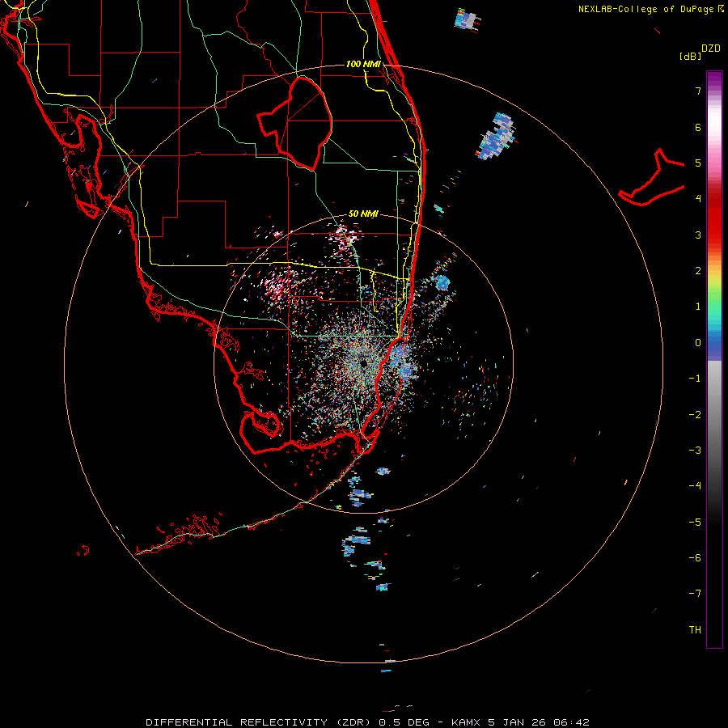Click the 6 value on color scale
728x728 pixels.
tap(698, 127)
